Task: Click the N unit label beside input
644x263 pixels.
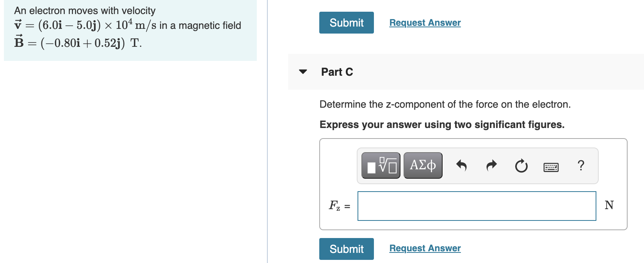Action: click(609, 205)
